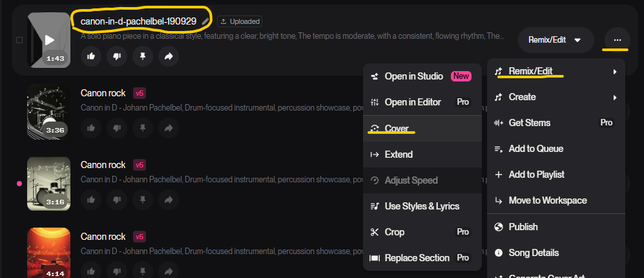Share the second Canon rock song
The width and height of the screenshot is (644, 278).
pyautogui.click(x=169, y=201)
